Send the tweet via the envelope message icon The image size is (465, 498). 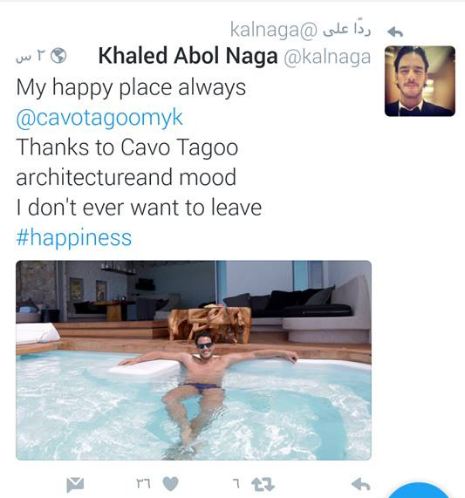pyautogui.click(x=75, y=484)
